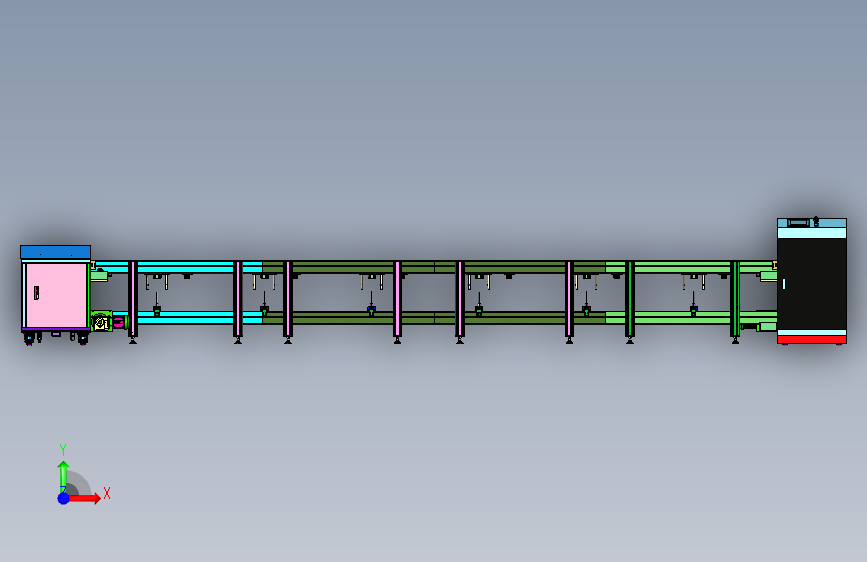
Task: Select the control panel atop the right cabinet
Action: (798, 222)
